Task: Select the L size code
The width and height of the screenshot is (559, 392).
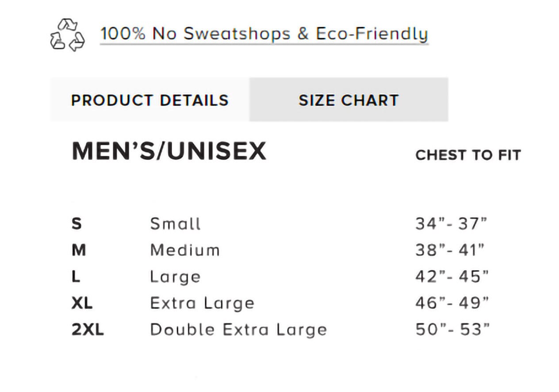Action: [x=76, y=277]
